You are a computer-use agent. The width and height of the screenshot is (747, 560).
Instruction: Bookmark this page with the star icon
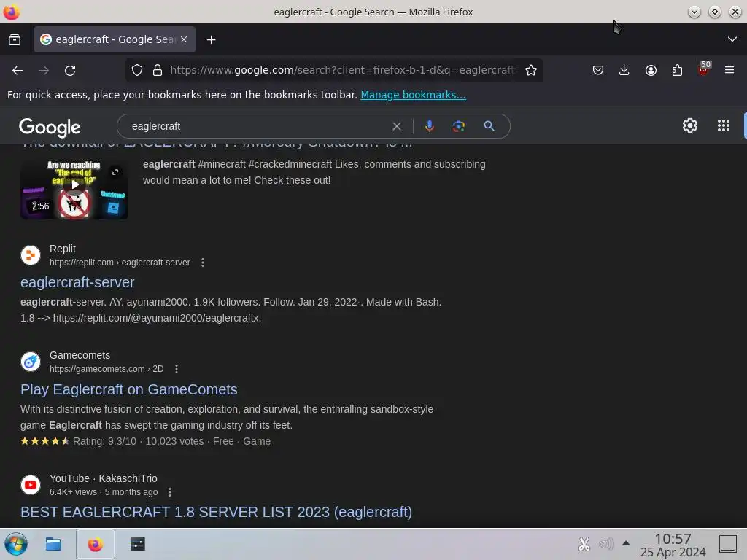pos(531,71)
